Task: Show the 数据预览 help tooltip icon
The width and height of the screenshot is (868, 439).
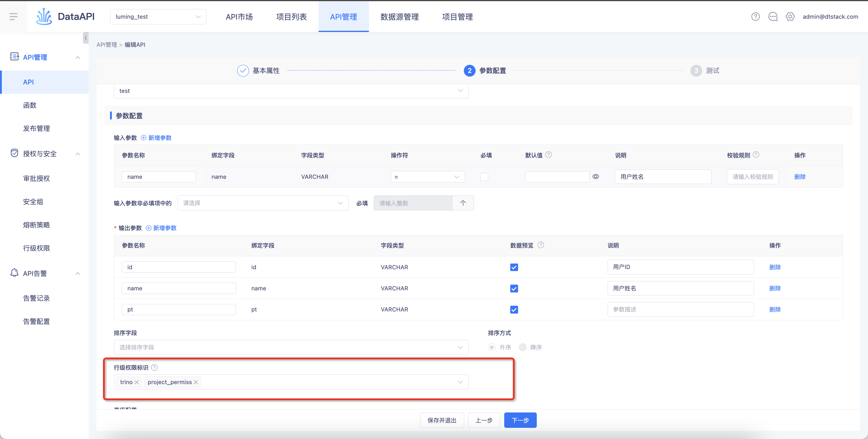Action: [x=540, y=245]
